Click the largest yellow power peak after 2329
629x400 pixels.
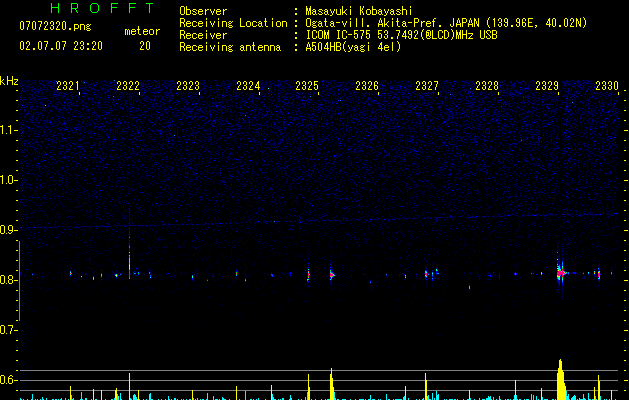pos(561,380)
